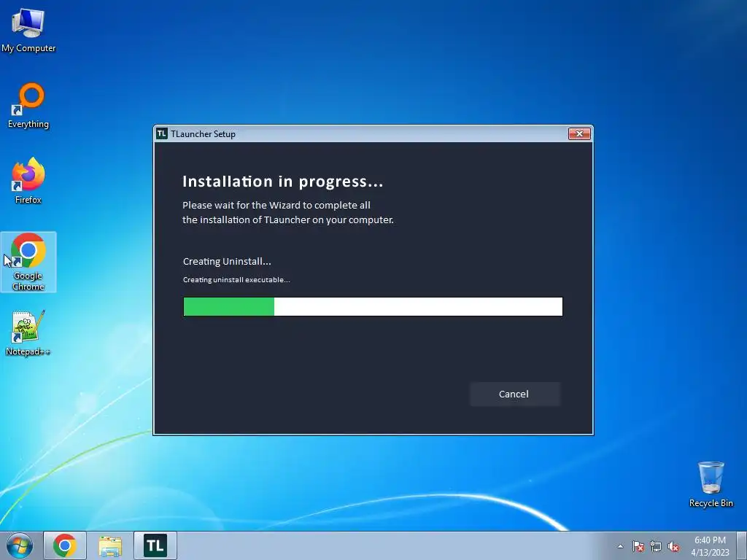Show hidden system tray icons

(620, 546)
